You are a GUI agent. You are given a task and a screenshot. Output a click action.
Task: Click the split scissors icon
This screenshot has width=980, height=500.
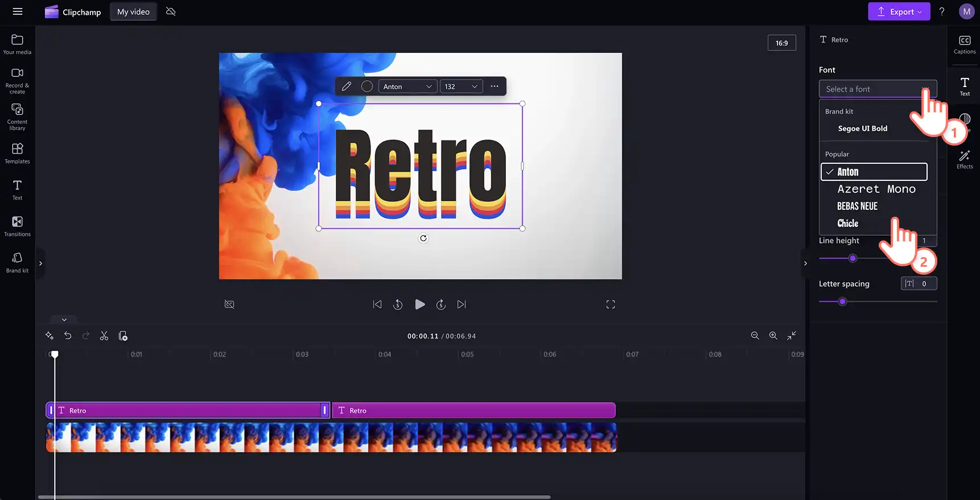tap(104, 336)
